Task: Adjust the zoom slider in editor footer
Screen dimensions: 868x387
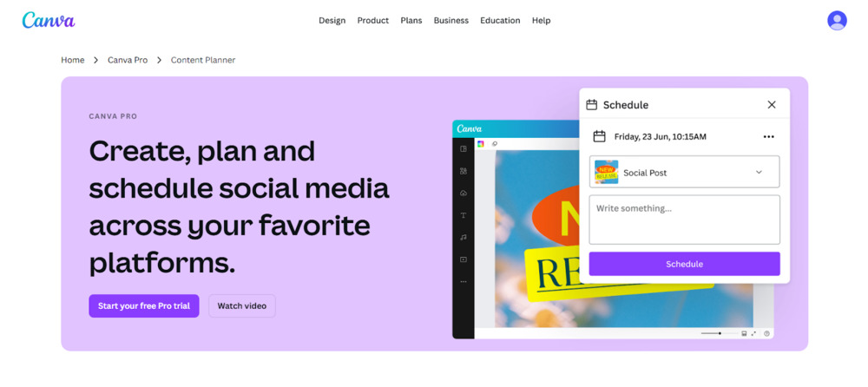Action: [x=719, y=333]
